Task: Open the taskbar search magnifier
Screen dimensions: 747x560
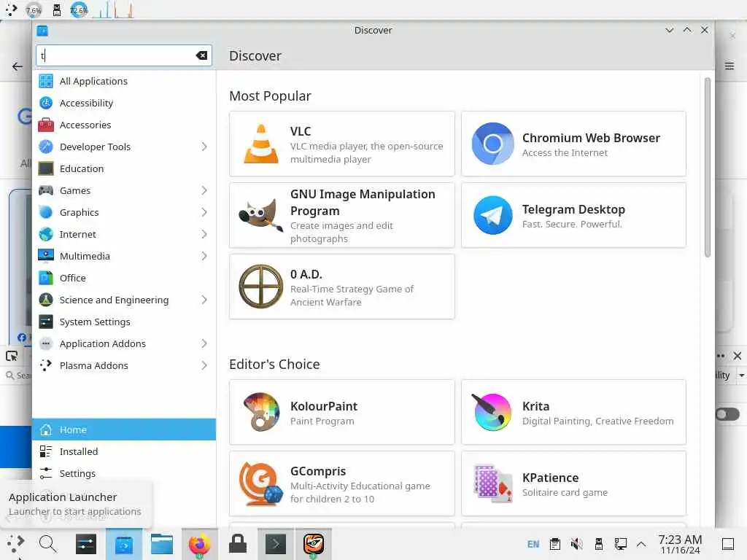Action: click(x=47, y=543)
